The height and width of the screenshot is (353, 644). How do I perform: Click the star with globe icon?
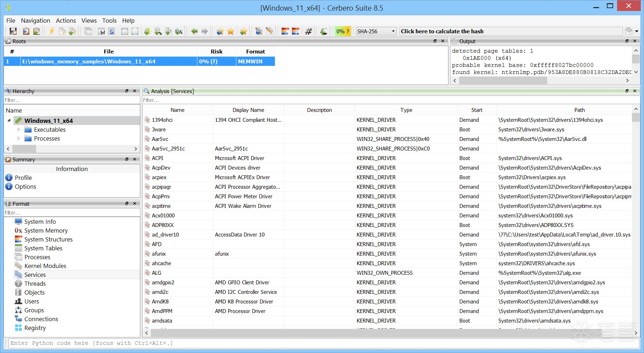click(x=220, y=32)
